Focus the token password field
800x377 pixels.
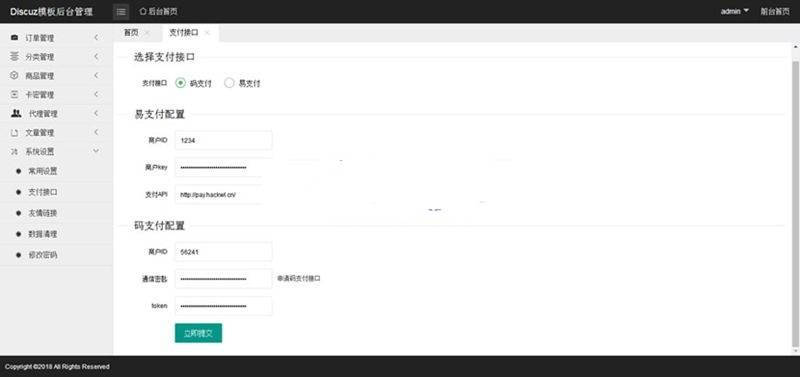tap(223, 306)
